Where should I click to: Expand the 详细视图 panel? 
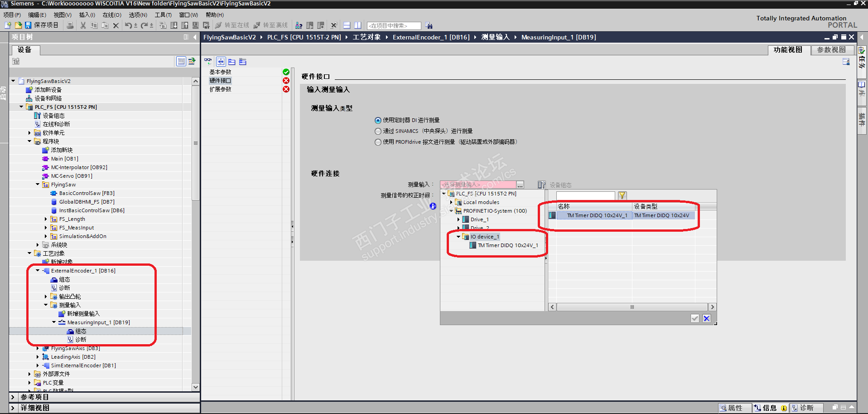pos(13,408)
